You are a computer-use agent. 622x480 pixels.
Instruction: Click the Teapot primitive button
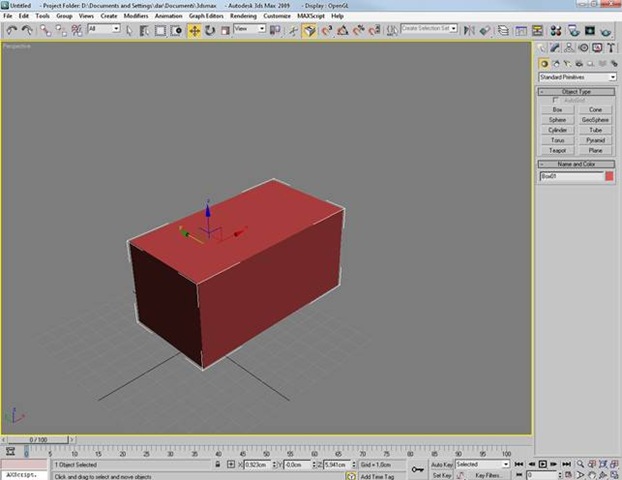[557, 151]
